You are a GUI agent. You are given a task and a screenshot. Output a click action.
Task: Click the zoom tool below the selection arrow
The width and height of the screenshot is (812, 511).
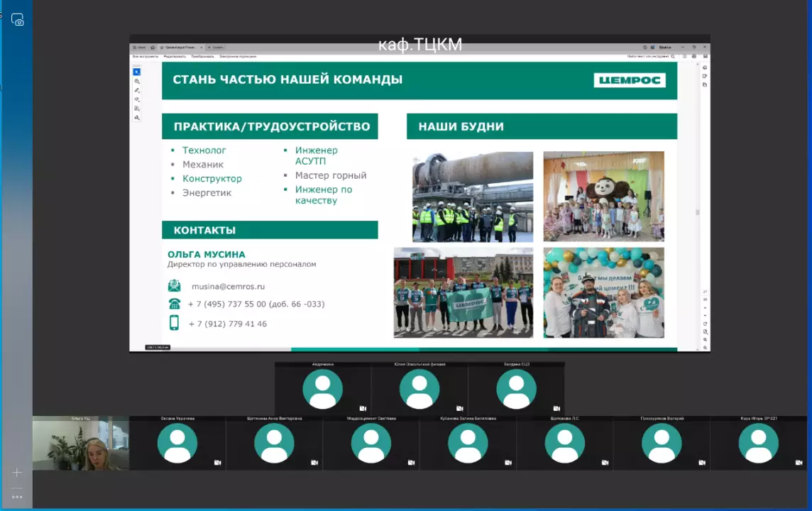tap(137, 82)
